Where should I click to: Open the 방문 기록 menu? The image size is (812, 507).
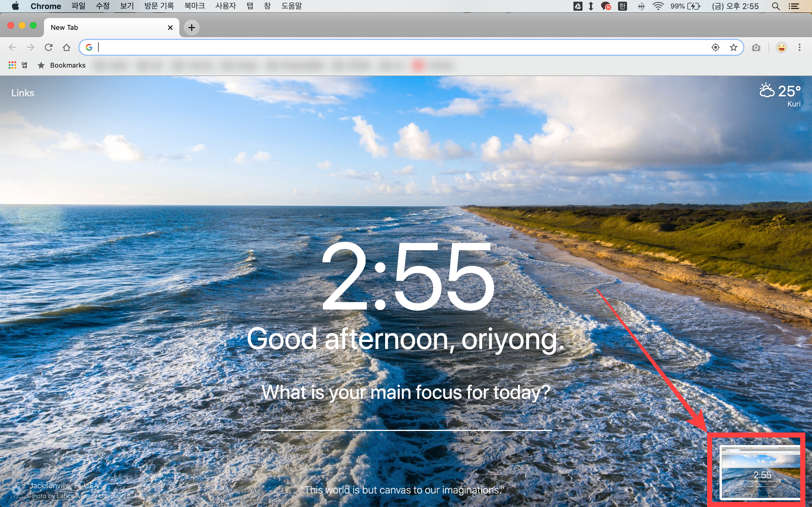point(159,6)
